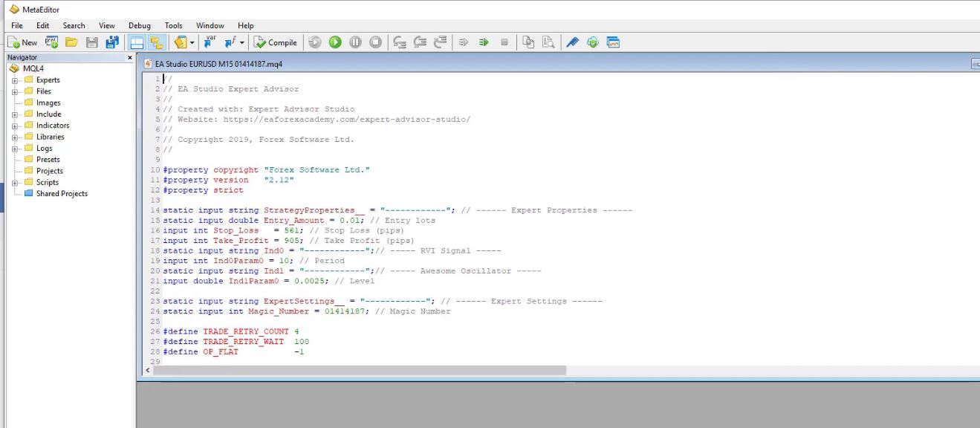Click the green Start debugging play icon
The width and height of the screenshot is (980, 428).
335,42
